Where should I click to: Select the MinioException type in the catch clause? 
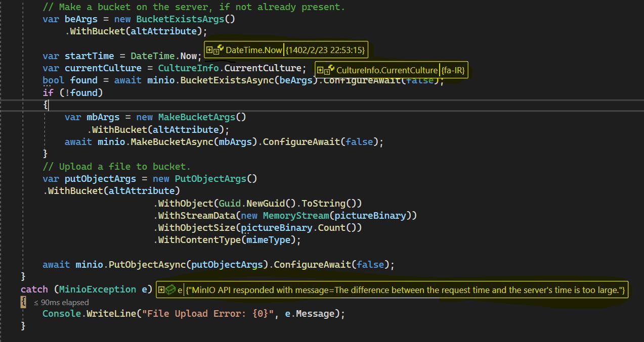pyautogui.click(x=98, y=289)
